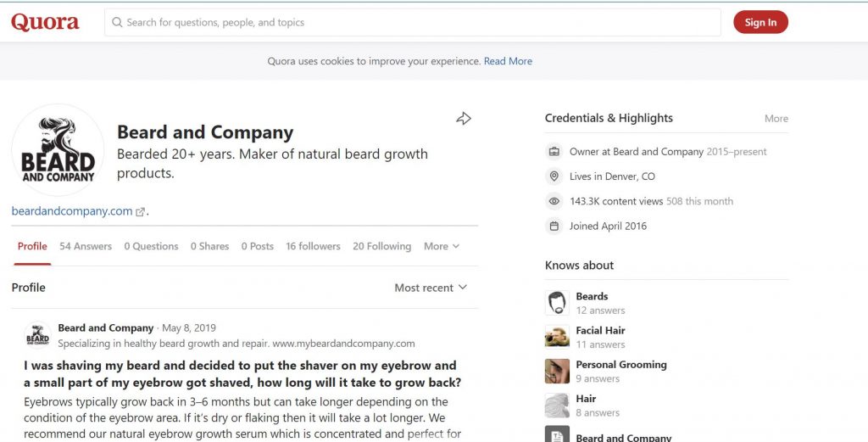Image resolution: width=868 pixels, height=442 pixels.
Task: Open the beardandcompany.com website link
Action: (72, 211)
